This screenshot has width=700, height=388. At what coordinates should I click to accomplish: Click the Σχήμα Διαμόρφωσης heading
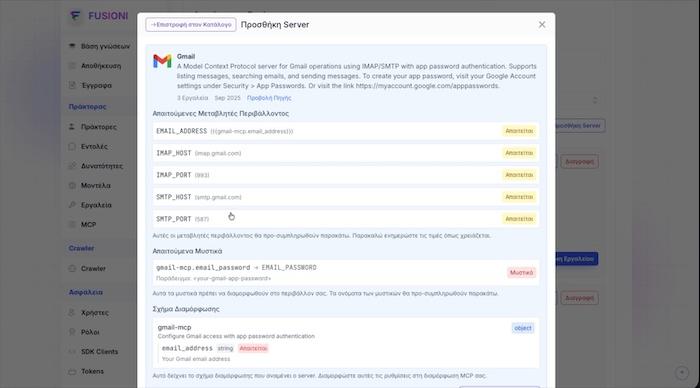coord(186,309)
